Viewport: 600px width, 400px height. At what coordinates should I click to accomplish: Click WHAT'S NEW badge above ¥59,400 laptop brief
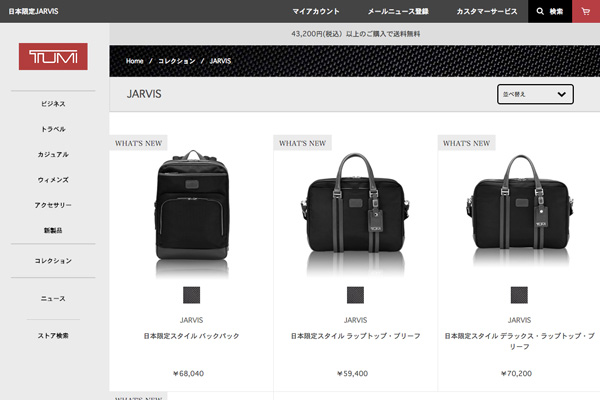[302, 143]
